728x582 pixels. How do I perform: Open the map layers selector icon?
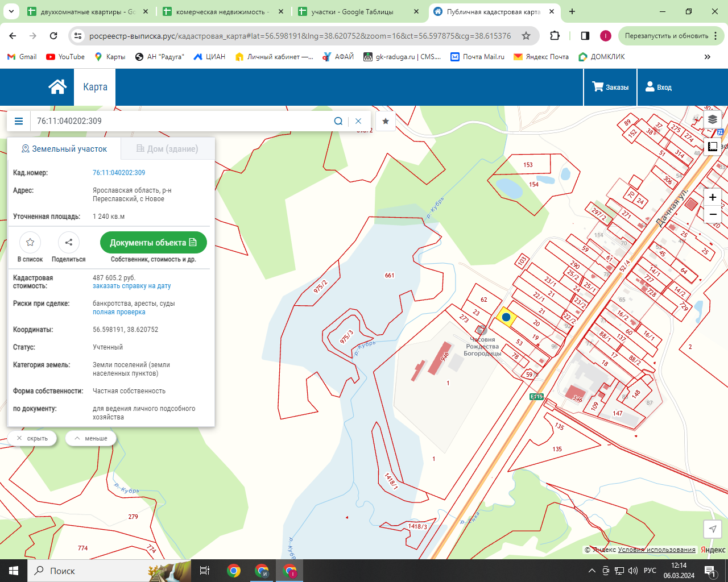(x=712, y=120)
